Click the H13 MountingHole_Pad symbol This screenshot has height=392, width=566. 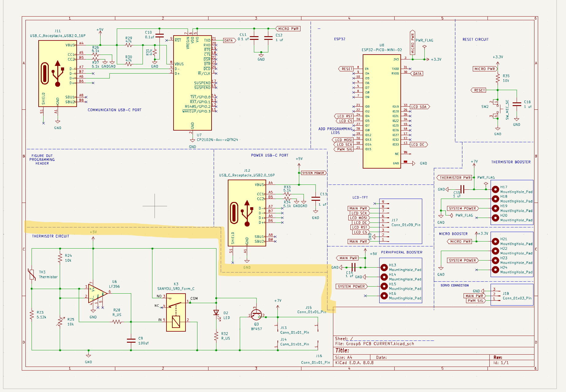click(x=384, y=267)
